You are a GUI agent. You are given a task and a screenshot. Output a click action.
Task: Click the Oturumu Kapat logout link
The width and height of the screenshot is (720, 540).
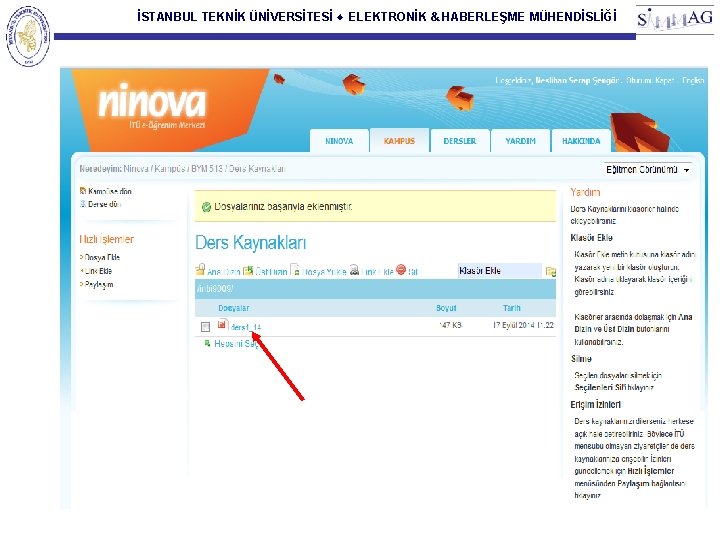[650, 80]
